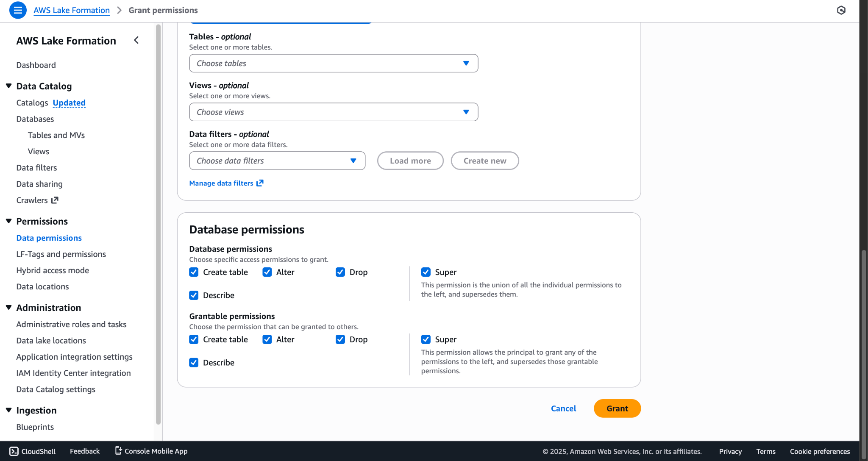The image size is (868, 461).
Task: Click the Manage data filters external icon
Action: click(x=260, y=183)
